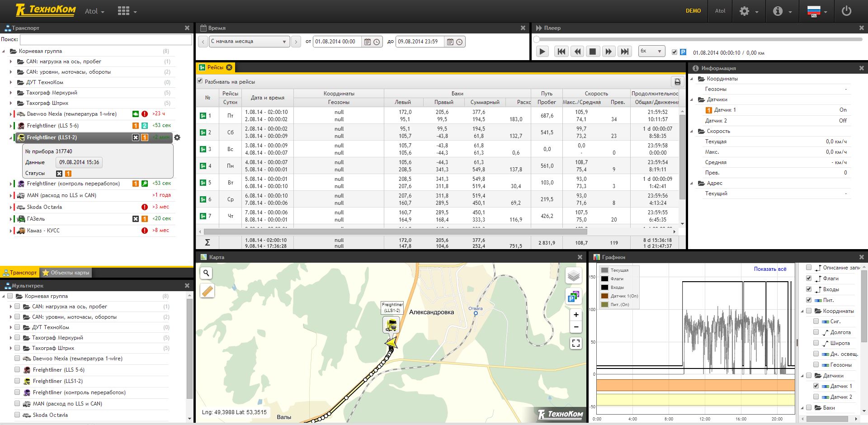Open the 'С начала месяца' period dropdown
This screenshot has height=425, width=868.
click(x=249, y=42)
